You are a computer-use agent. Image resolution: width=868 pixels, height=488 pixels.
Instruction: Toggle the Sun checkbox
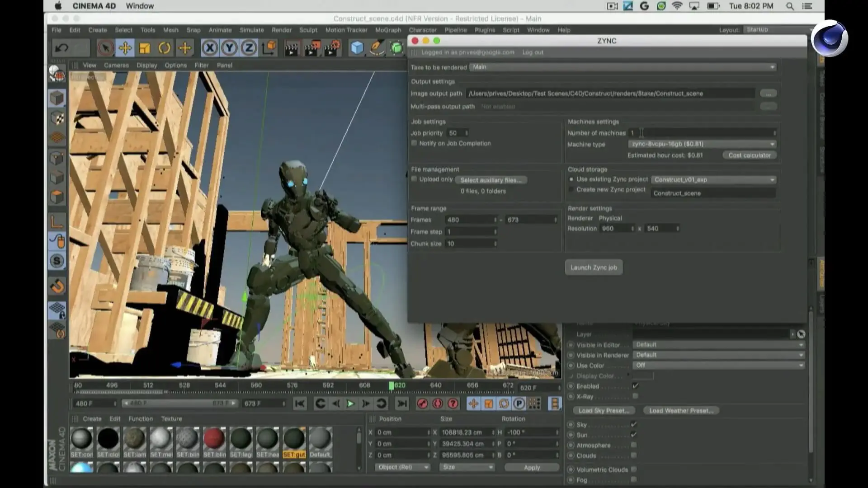pyautogui.click(x=633, y=435)
